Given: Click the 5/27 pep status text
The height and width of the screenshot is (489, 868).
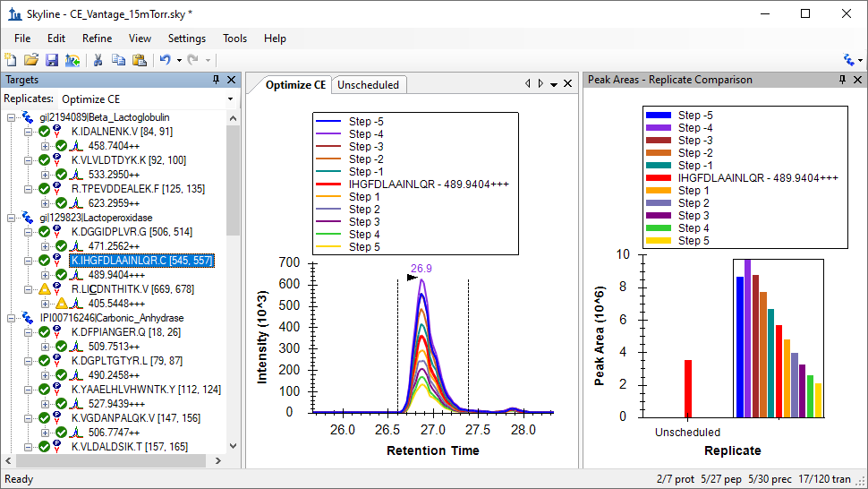Looking at the screenshot, I should [x=721, y=479].
